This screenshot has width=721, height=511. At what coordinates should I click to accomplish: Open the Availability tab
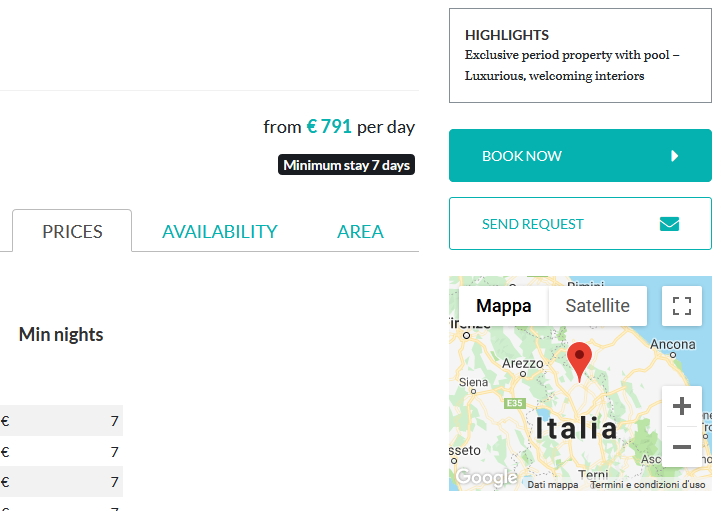pyautogui.click(x=219, y=231)
